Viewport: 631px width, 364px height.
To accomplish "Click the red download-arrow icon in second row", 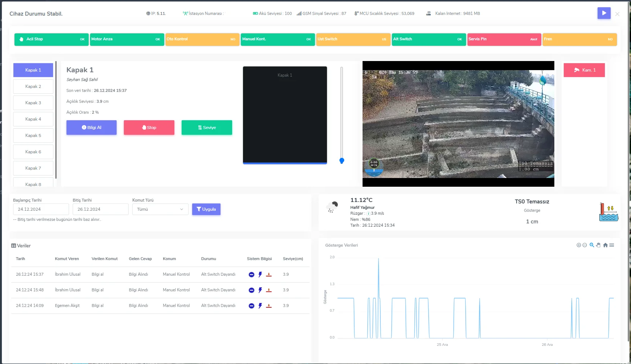I will click(x=269, y=290).
